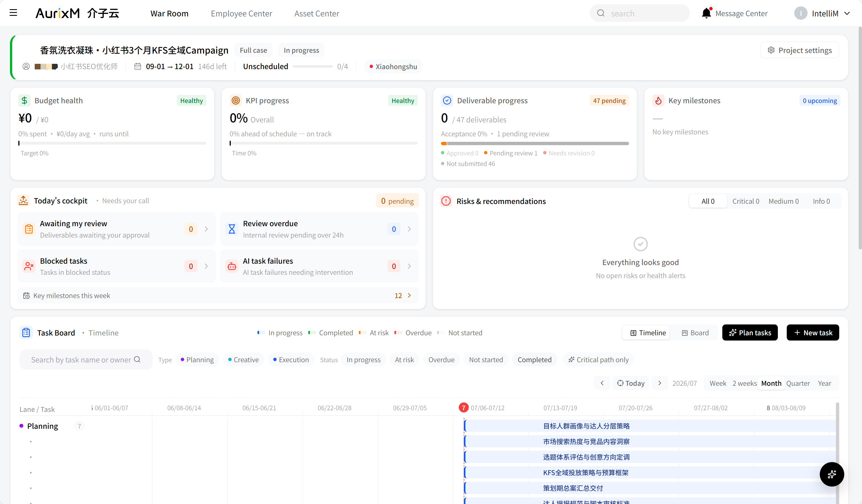The height and width of the screenshot is (504, 862).
Task: Open Message Center
Action: [x=741, y=13]
